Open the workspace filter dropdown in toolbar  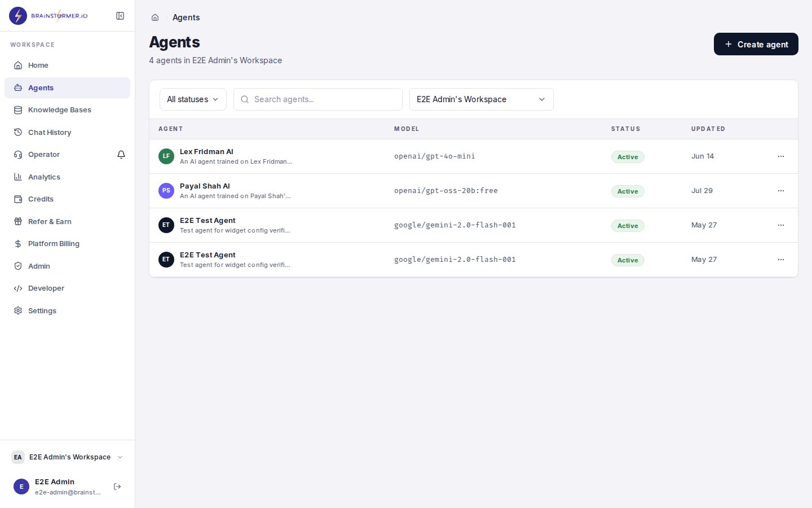(x=482, y=99)
